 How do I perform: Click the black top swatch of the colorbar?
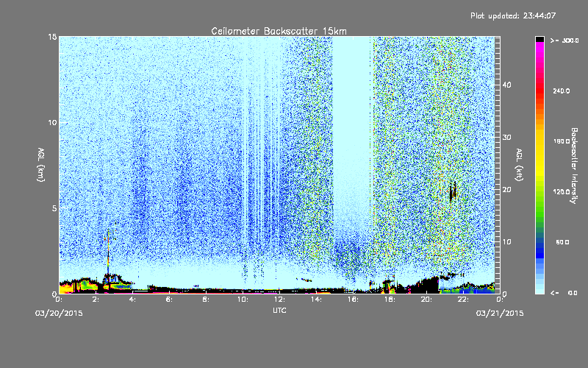tap(539, 39)
